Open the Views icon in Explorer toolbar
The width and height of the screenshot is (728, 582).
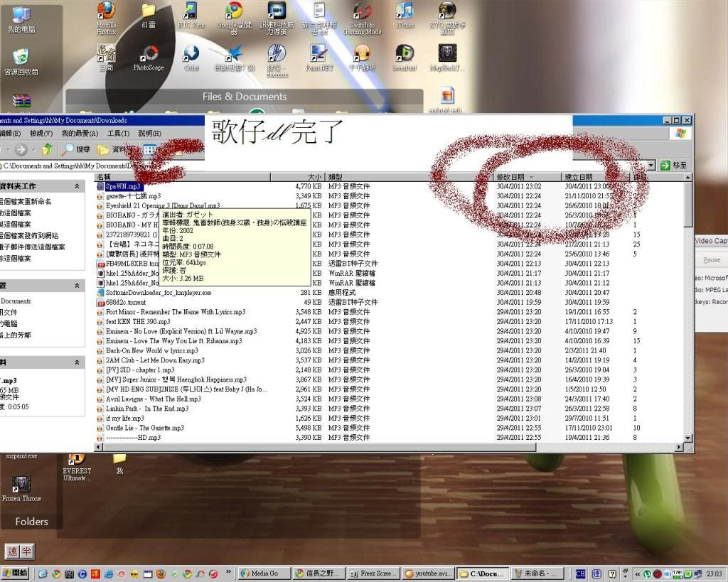(149, 149)
